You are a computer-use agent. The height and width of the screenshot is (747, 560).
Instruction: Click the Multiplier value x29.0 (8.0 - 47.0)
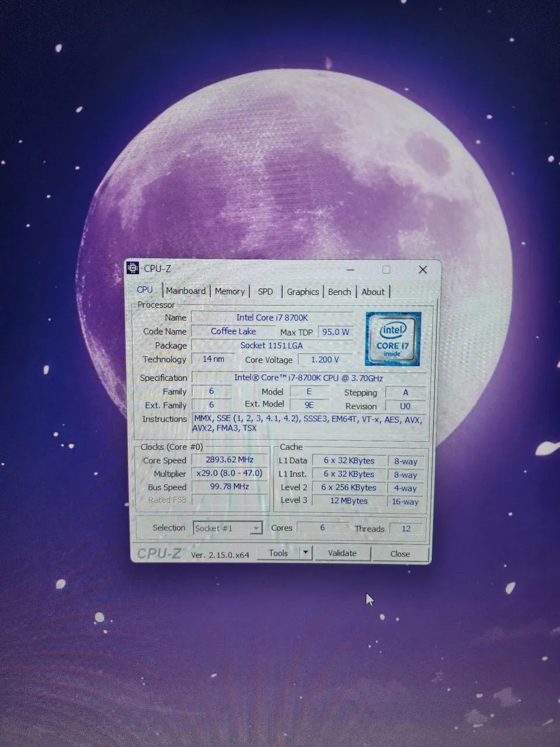coord(229,473)
